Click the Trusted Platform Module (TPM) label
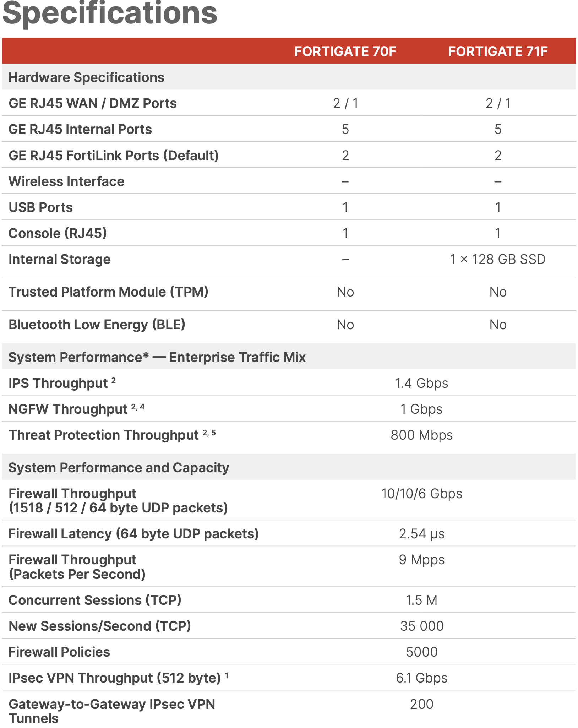578x728 pixels. (x=108, y=292)
